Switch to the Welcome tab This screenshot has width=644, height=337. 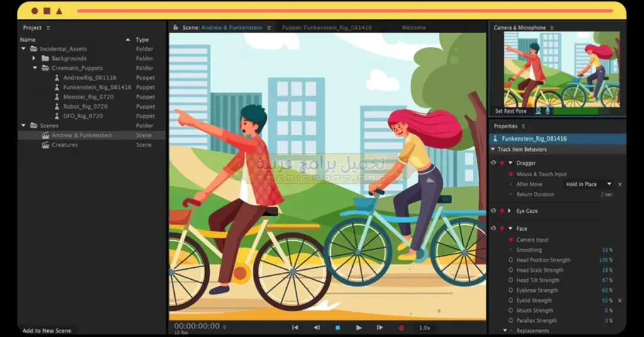[414, 28]
